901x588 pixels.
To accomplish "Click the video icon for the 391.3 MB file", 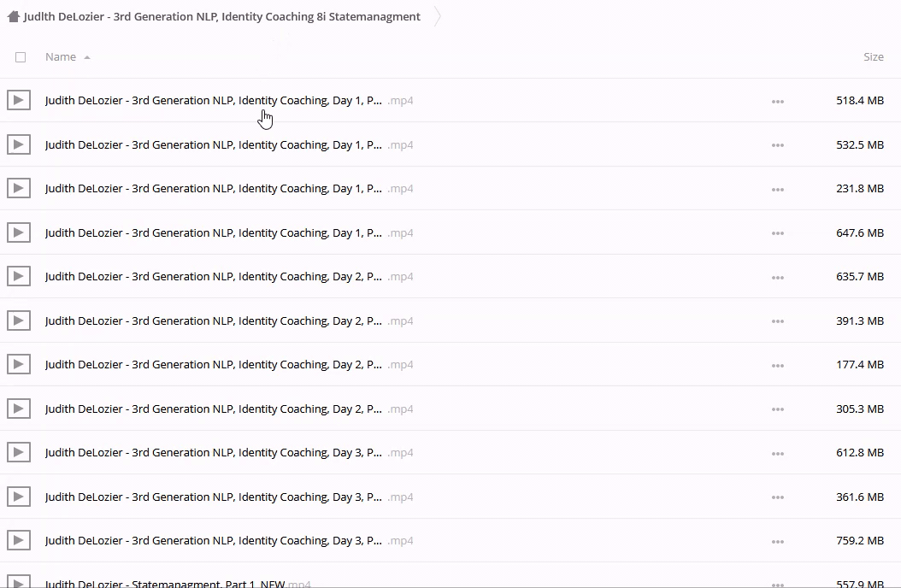I will coord(19,321).
